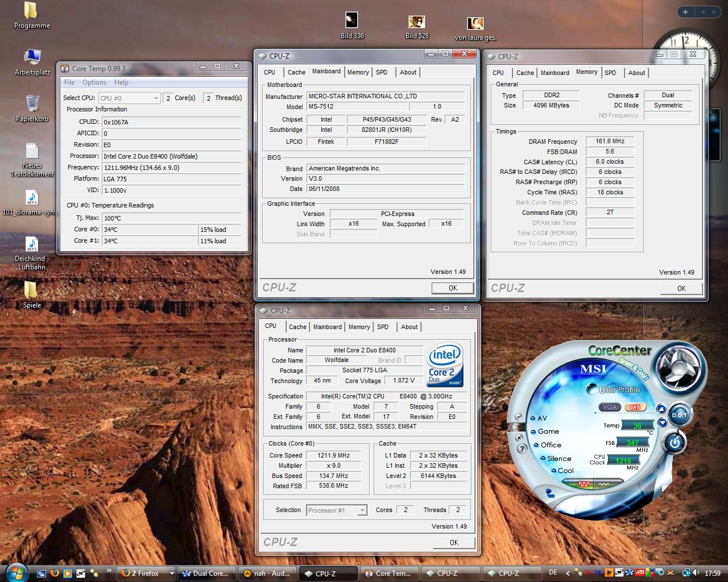728x582 pixels.
Task: Select the 101_diorama MP3 file icon
Action: (x=30, y=203)
